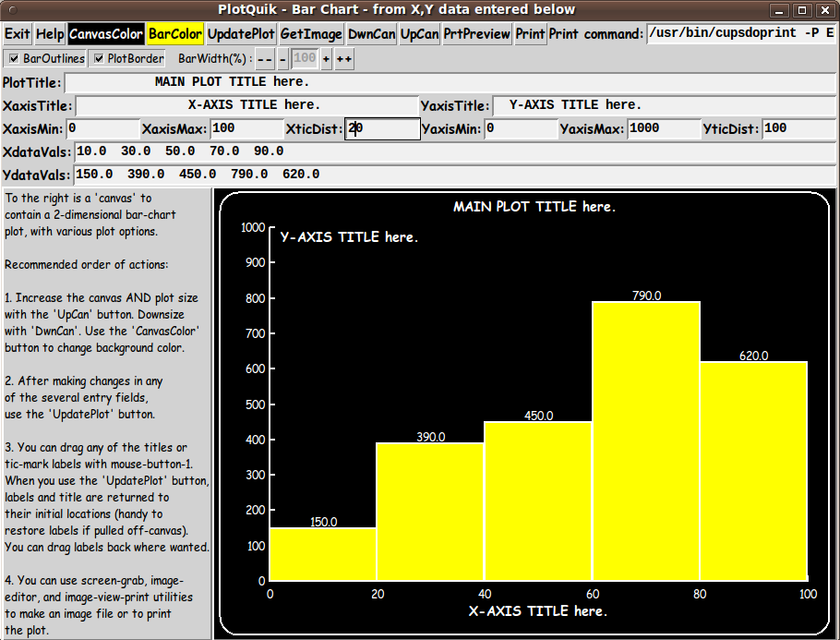This screenshot has width=840, height=640.
Task: Click the Y-AXIS TITLE label on canvas
Action: pos(349,237)
